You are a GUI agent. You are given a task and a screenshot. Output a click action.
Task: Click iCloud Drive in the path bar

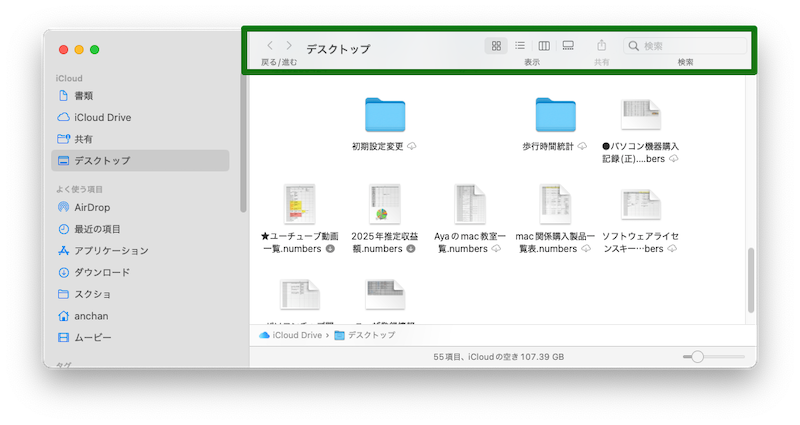(291, 335)
